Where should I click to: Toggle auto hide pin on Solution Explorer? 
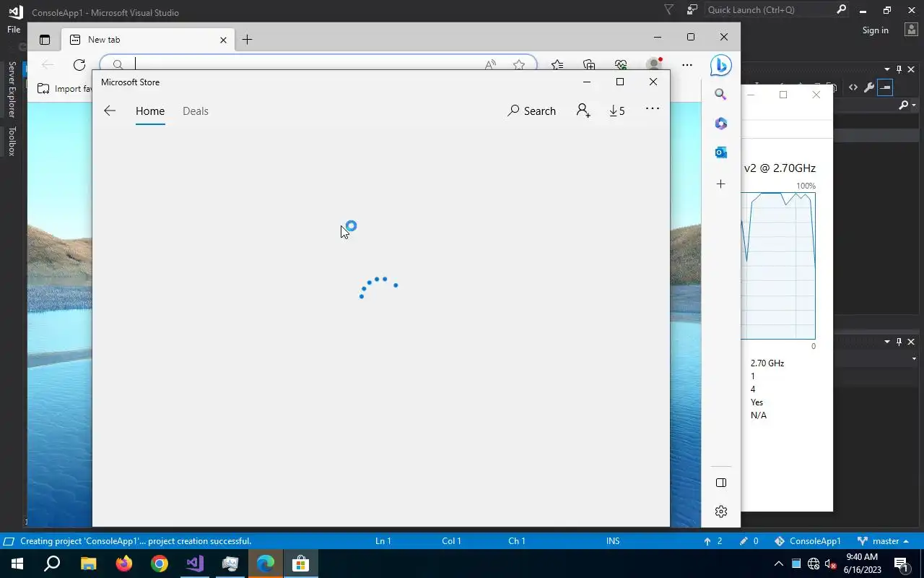(899, 69)
